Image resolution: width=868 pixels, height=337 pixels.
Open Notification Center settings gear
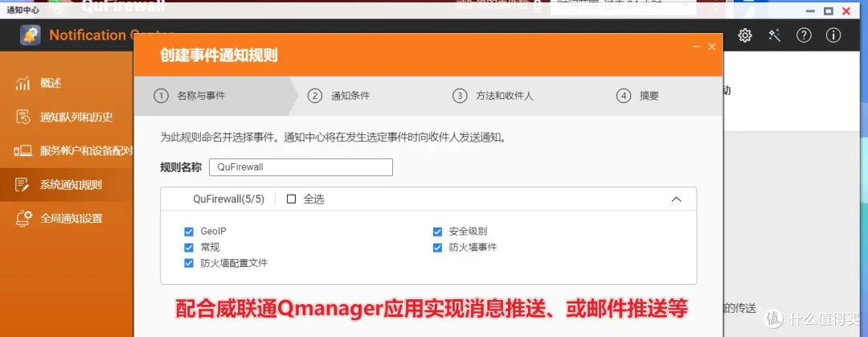pos(745,35)
